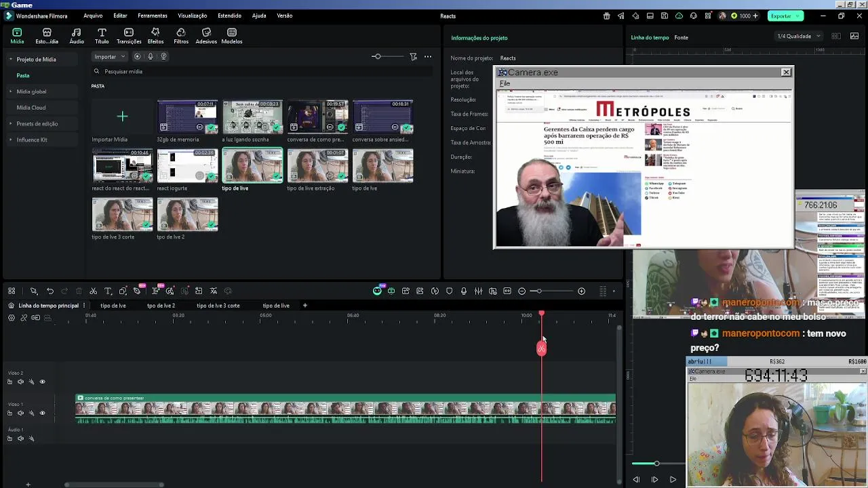Open the audio mixer icon in the timeline toolbar

pos(479,291)
